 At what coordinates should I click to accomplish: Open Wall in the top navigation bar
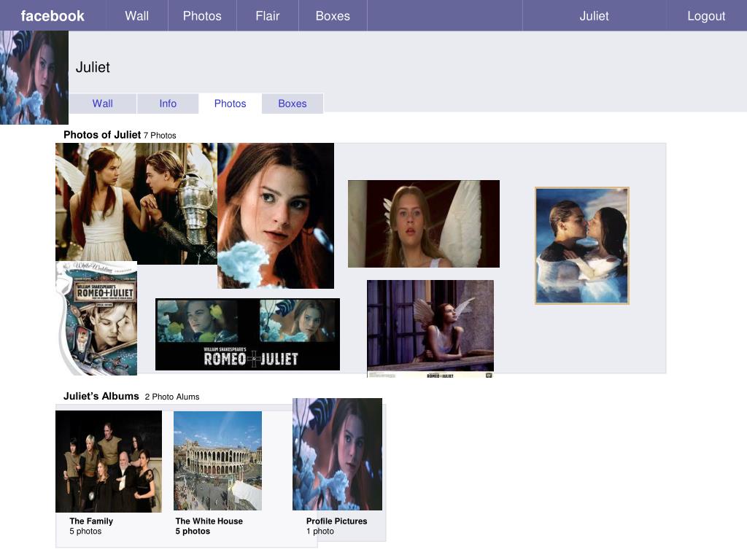point(136,16)
